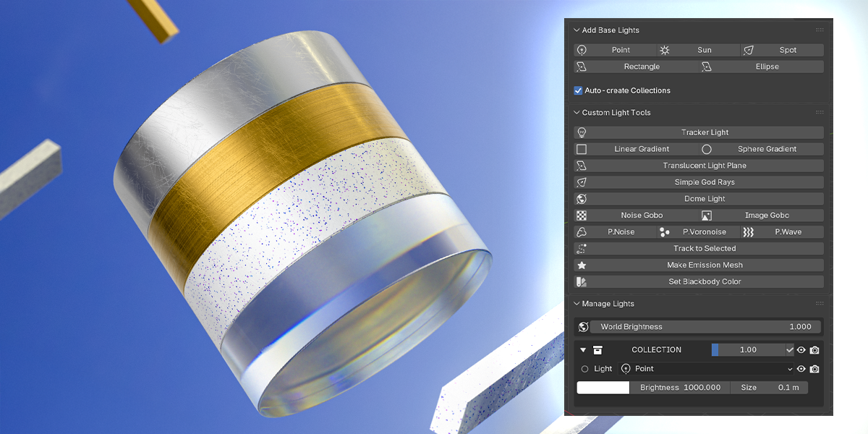Click Add Base Lights panel drag grip
The width and height of the screenshot is (868, 434).
coord(820,30)
